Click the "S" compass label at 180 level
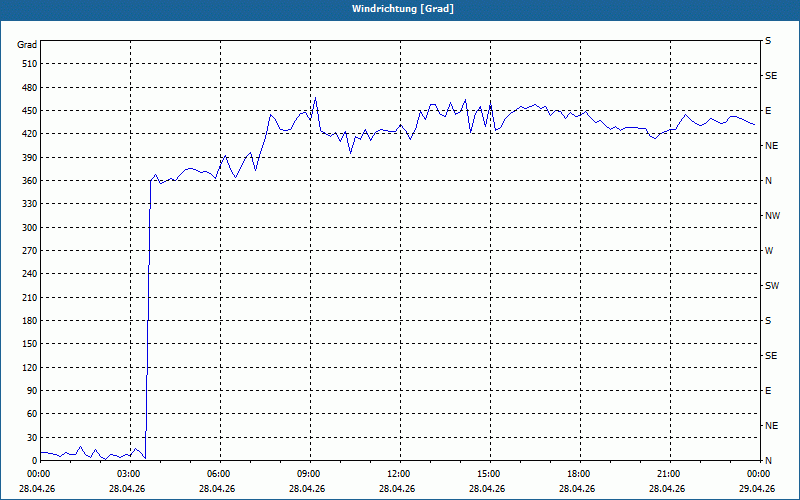Viewport: 800px width, 500px height. pyautogui.click(x=768, y=321)
